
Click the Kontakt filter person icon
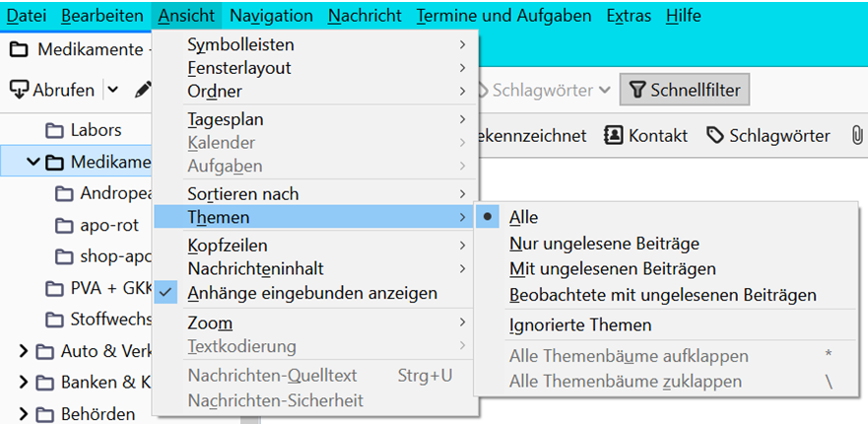613,136
